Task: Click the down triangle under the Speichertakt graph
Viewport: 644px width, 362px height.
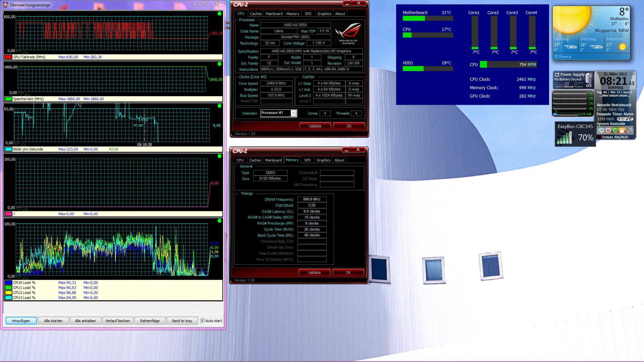Action: [x=21, y=93]
